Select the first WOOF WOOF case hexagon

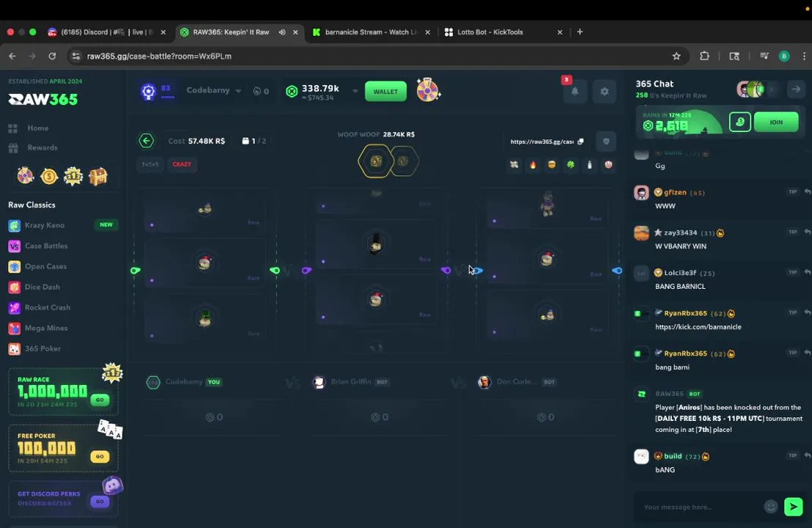(376, 161)
